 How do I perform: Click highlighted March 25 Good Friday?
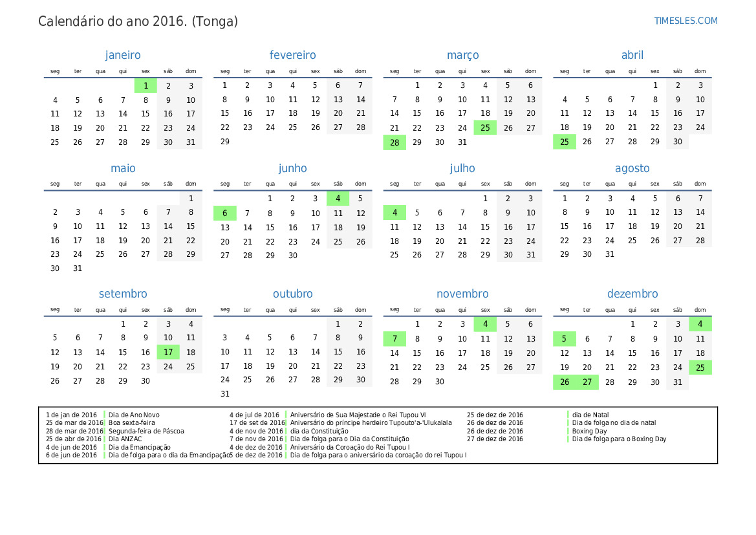[x=485, y=128]
